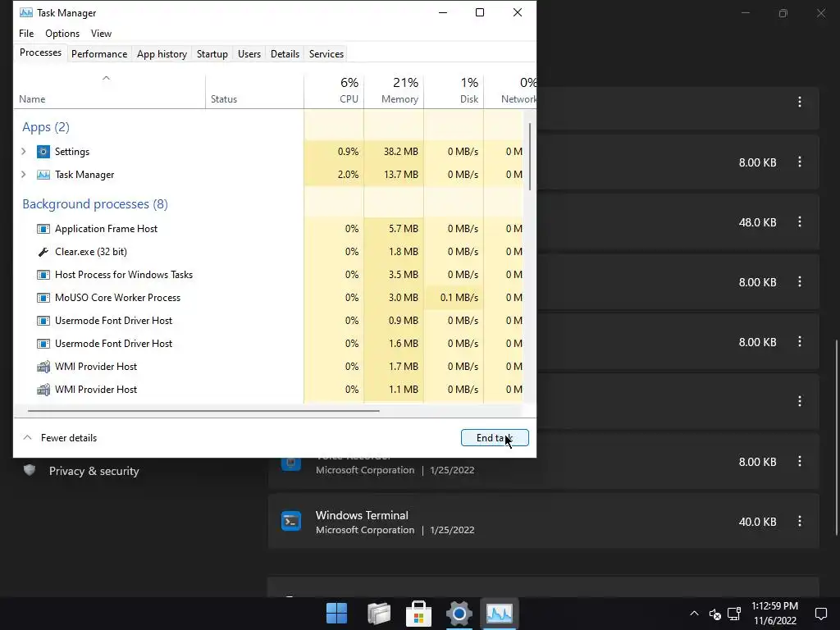Switch to the Startup tab
Image resolution: width=840 pixels, height=630 pixels.
[x=212, y=54]
